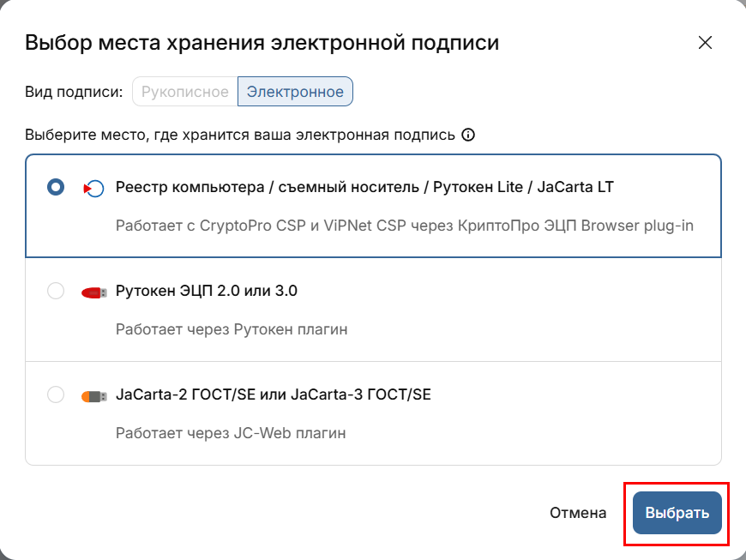Click the CryptoPro icon in the first option

tap(93, 188)
